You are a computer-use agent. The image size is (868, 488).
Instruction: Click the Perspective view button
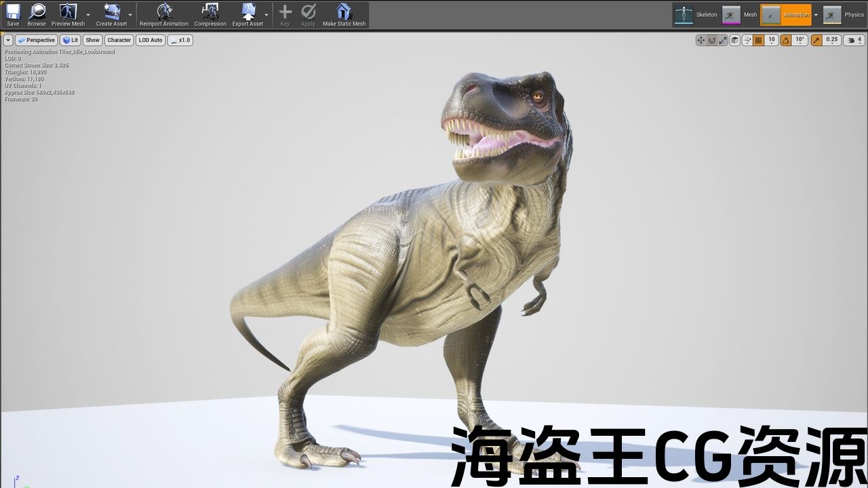pos(37,40)
